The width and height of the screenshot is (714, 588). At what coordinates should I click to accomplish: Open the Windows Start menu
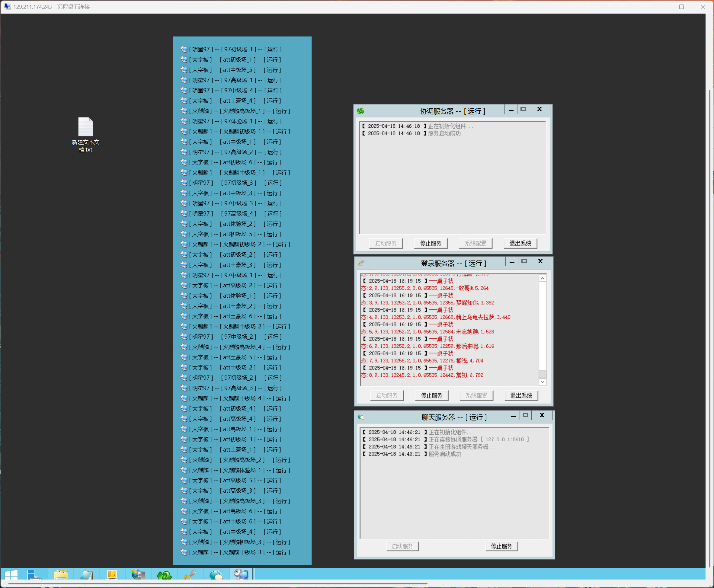[11, 574]
